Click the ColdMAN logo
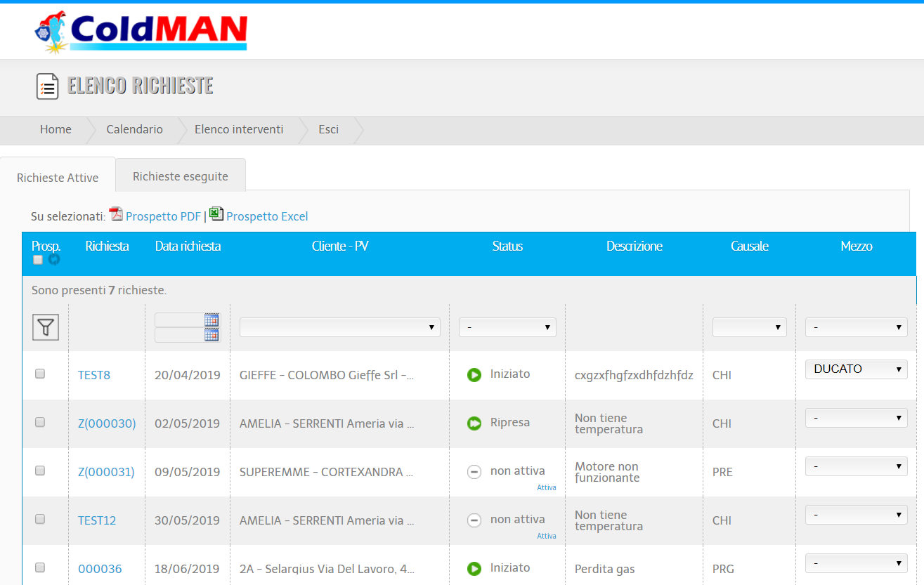The image size is (924, 585). [x=141, y=32]
